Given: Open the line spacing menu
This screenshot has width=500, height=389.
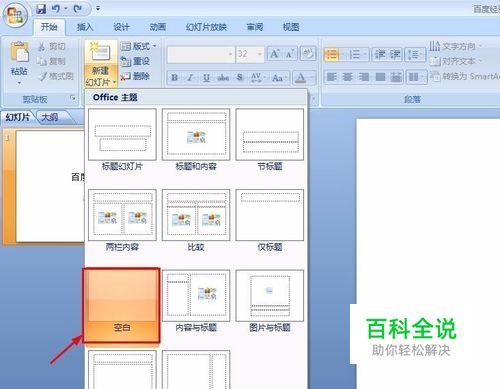Looking at the screenshot, I should tap(415, 54).
